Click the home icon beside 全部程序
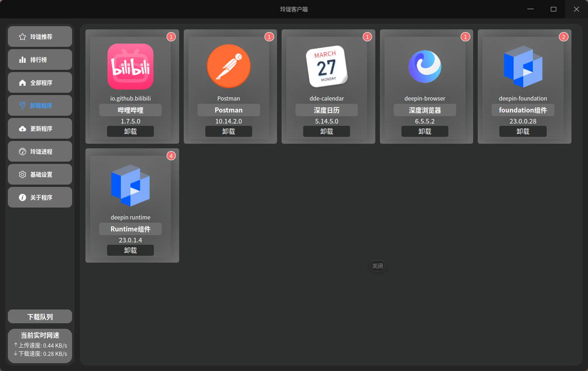Image resolution: width=588 pixels, height=371 pixels. coord(23,83)
